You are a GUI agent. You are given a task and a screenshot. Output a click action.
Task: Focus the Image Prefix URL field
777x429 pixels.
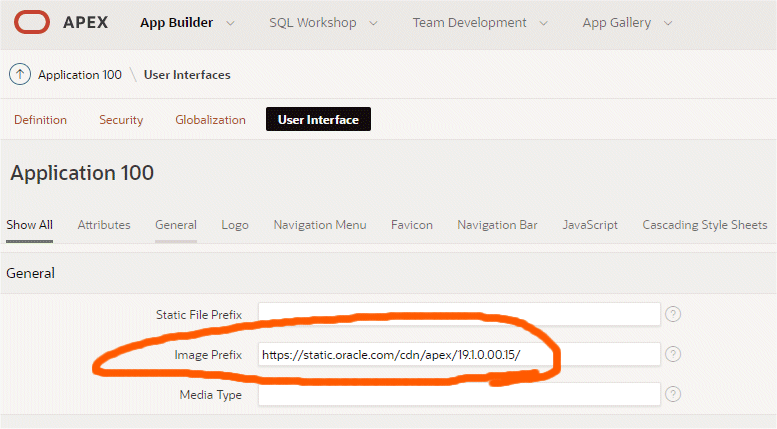click(x=459, y=354)
